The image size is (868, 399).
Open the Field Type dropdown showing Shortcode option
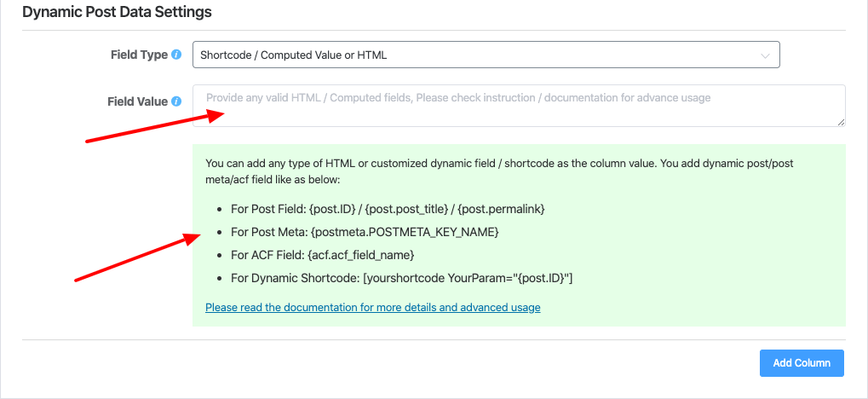click(486, 55)
